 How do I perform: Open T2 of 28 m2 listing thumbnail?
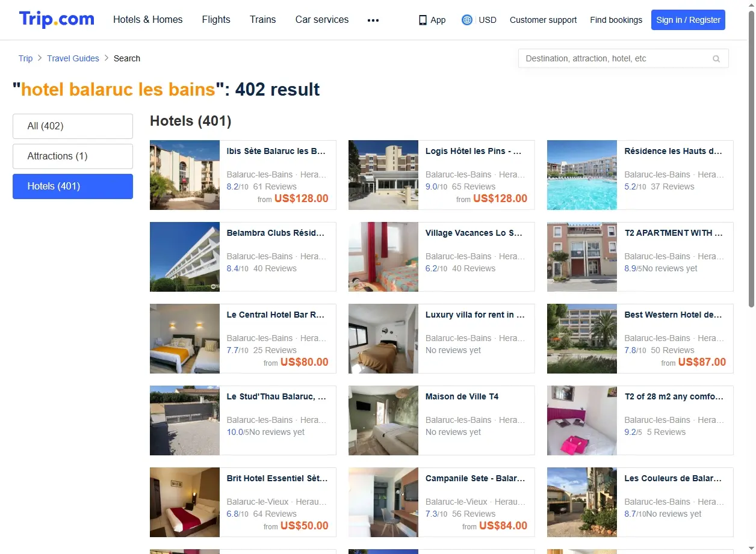tap(582, 420)
